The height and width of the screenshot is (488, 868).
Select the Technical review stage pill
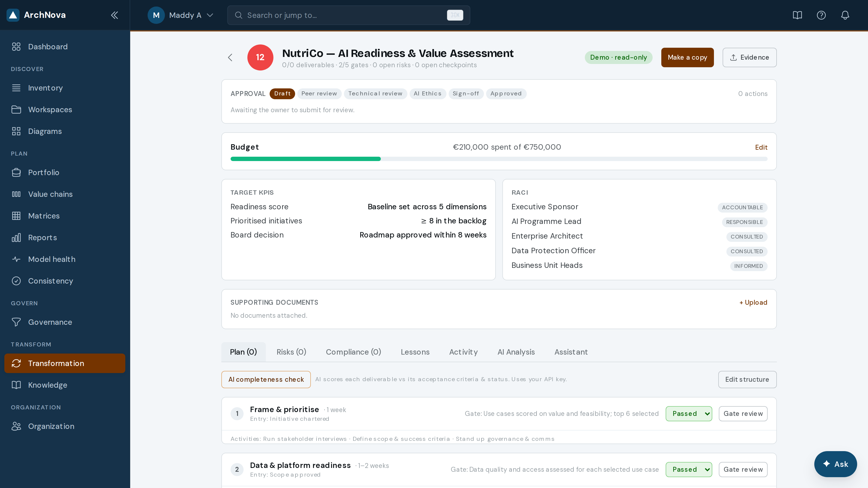coord(375,94)
